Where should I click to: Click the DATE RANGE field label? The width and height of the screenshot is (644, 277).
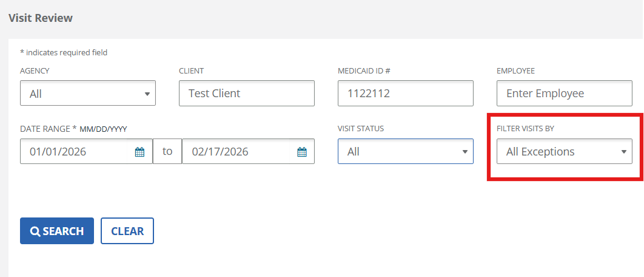[x=45, y=129]
